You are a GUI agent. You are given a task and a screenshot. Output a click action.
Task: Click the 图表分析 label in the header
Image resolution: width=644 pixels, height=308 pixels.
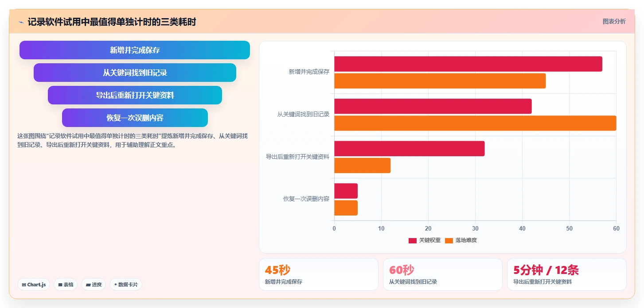614,21
